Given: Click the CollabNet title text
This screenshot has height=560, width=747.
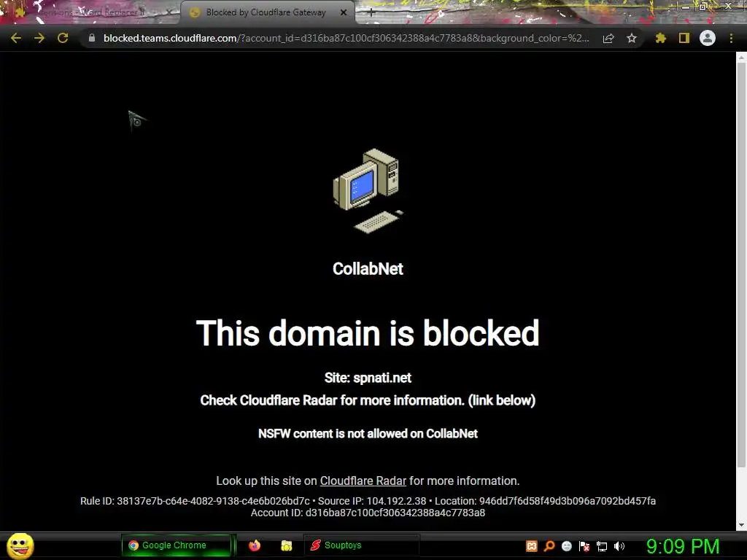Looking at the screenshot, I should pos(368,268).
